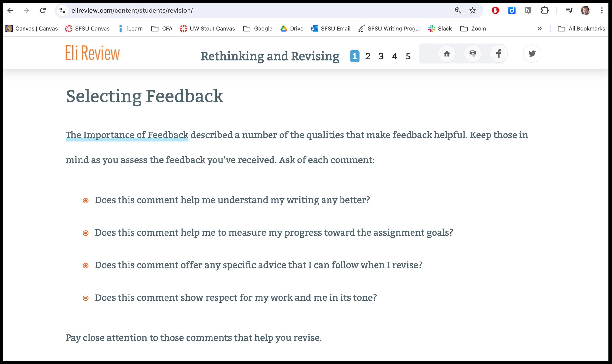
Task: Open the Extensions puzzle-piece icon
Action: (544, 11)
